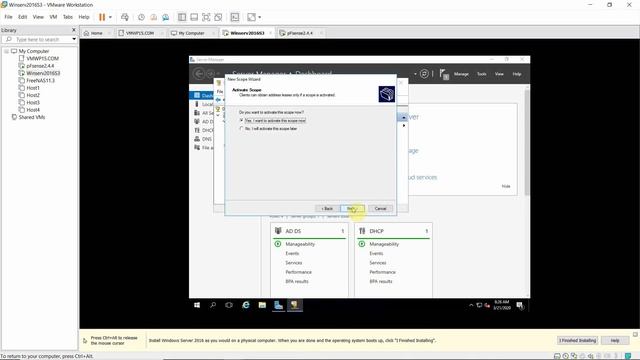
Task: Click the revert to snapshot icon
Action: 153,17
